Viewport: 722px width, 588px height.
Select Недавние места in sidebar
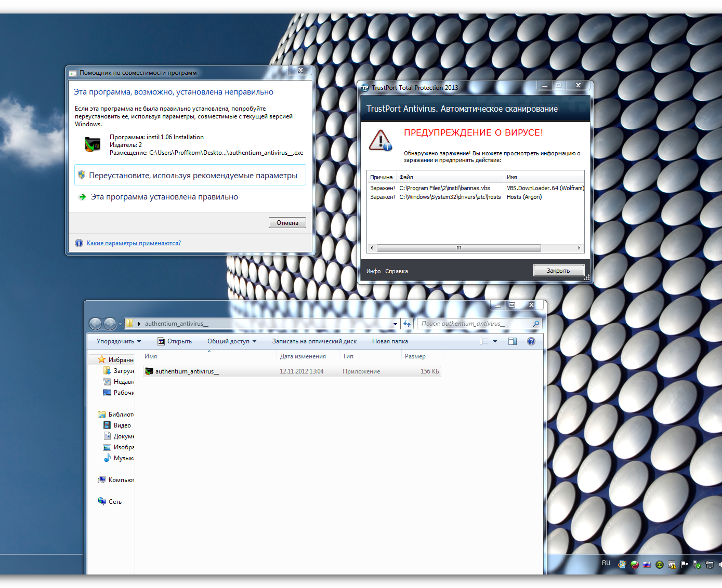[119, 381]
